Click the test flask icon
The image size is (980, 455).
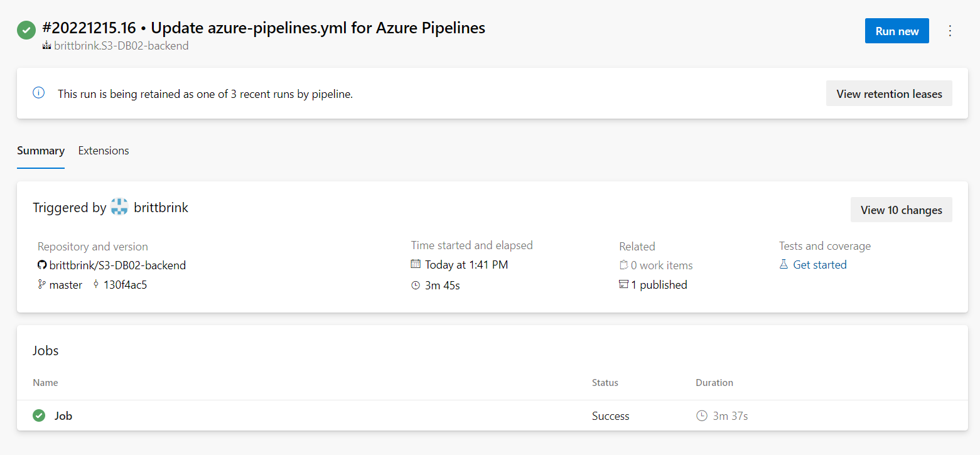coord(783,265)
